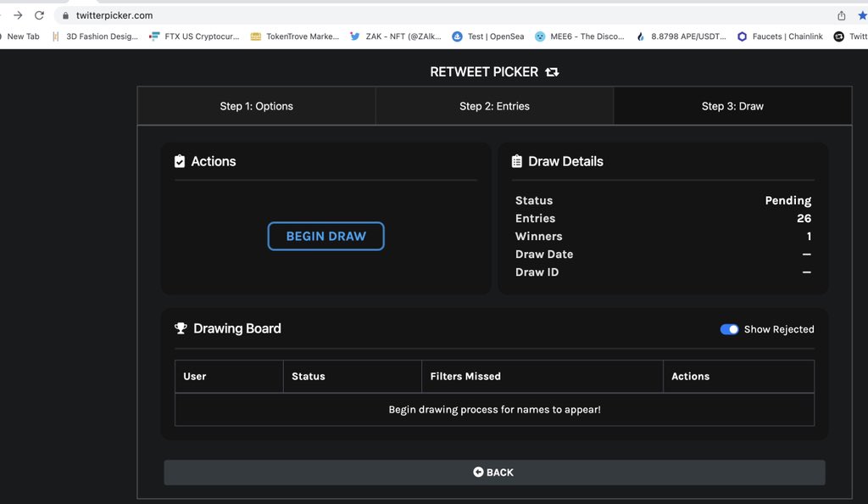
Task: Switch to the Step 2: Entries tab
Action: coord(494,106)
